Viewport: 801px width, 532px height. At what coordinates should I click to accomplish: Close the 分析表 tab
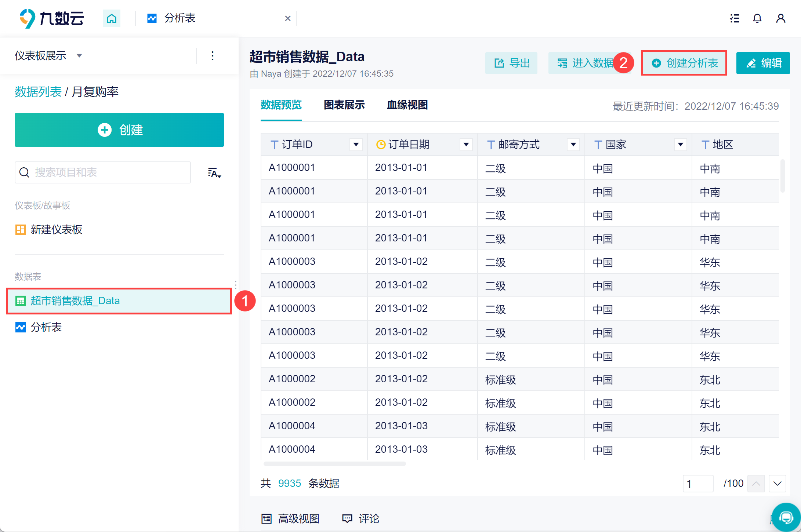(x=288, y=18)
